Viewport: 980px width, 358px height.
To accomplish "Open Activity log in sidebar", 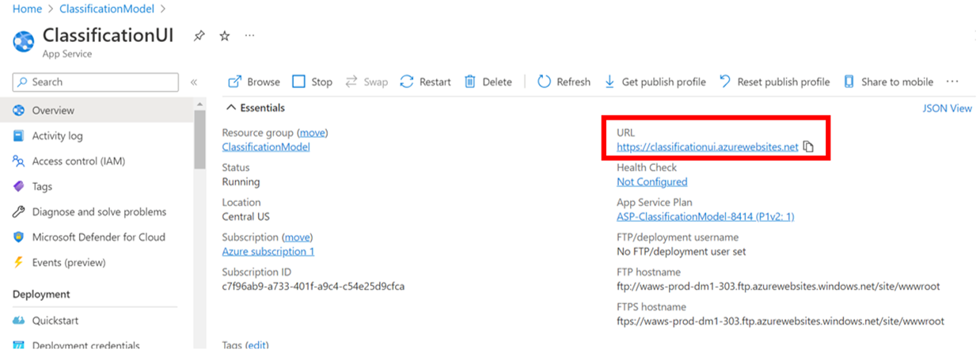I will (x=97, y=135).
